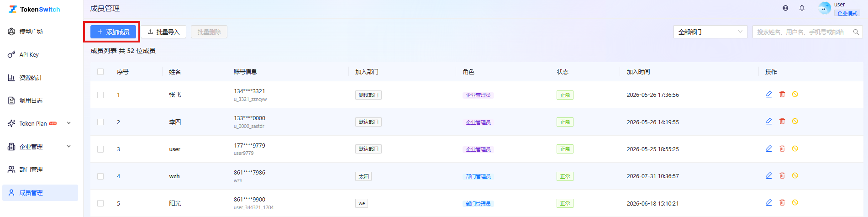
Task: Click the 成员管理 page title
Action: pos(105,8)
